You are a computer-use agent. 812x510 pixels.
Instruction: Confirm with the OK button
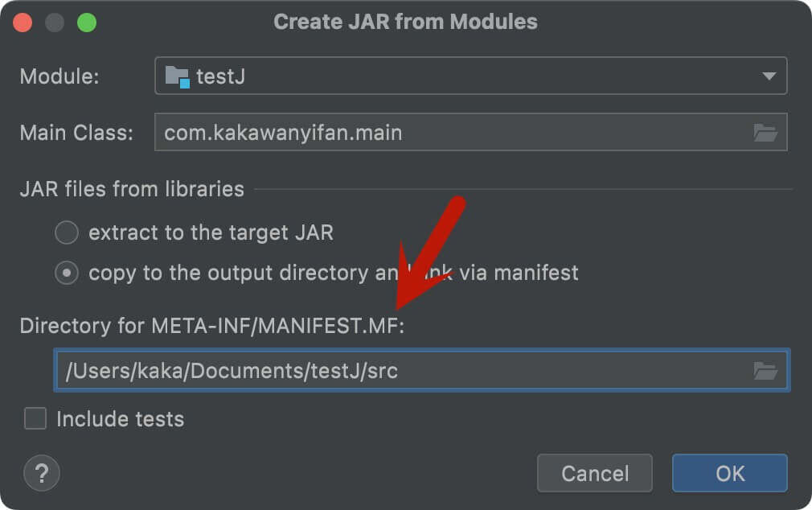click(x=729, y=473)
